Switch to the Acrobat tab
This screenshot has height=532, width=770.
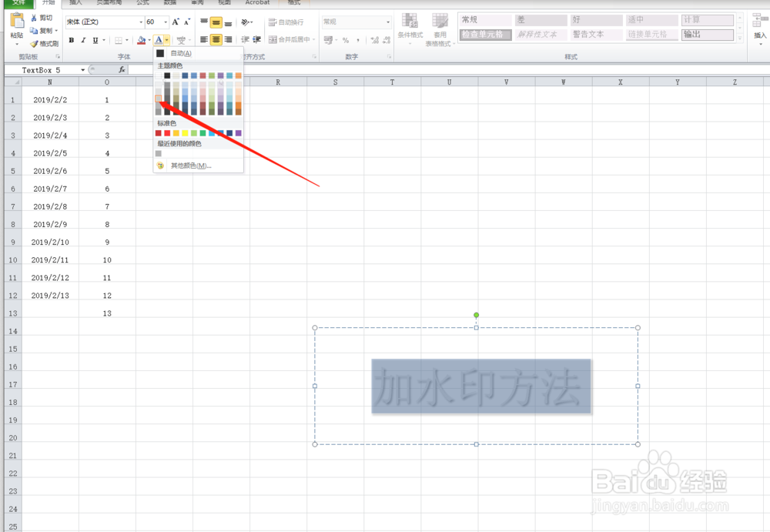[257, 2]
